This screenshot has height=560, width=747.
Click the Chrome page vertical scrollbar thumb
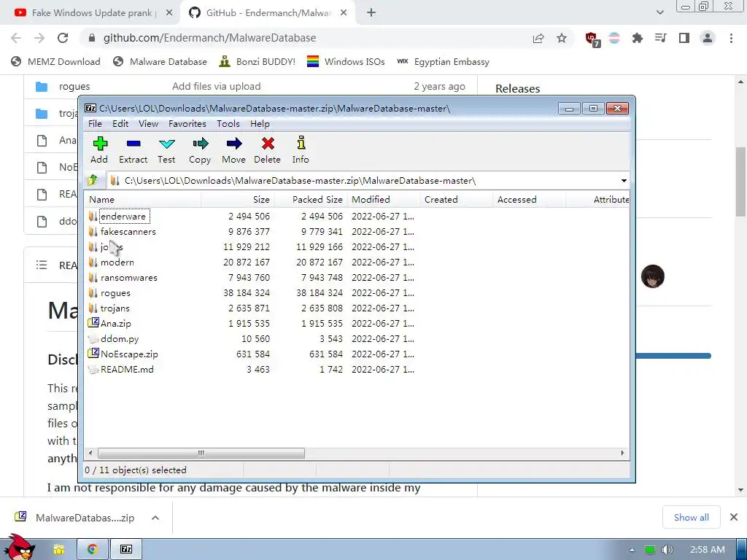pos(740,182)
